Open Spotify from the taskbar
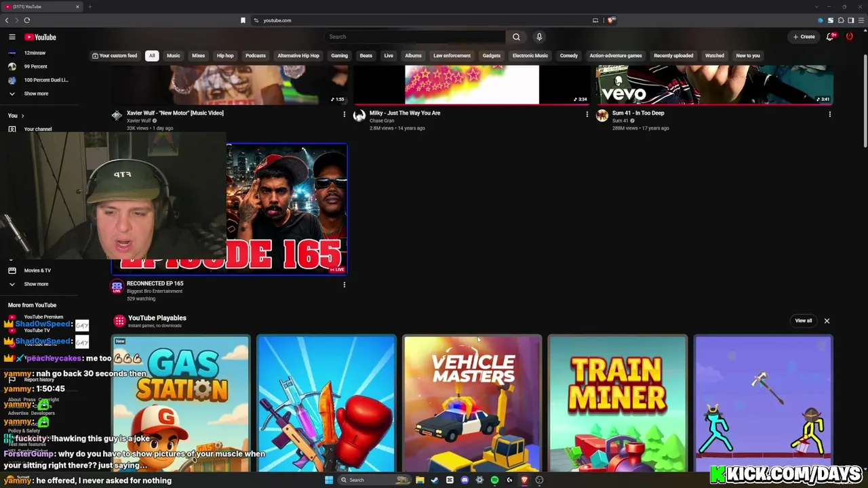The image size is (868, 488). coord(494,480)
